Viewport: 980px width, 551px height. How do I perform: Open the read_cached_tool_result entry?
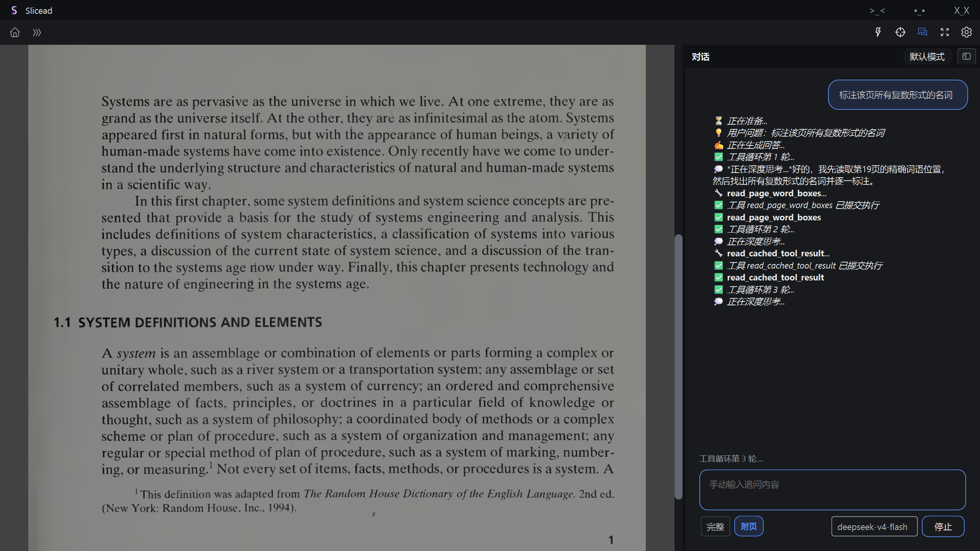tap(775, 277)
